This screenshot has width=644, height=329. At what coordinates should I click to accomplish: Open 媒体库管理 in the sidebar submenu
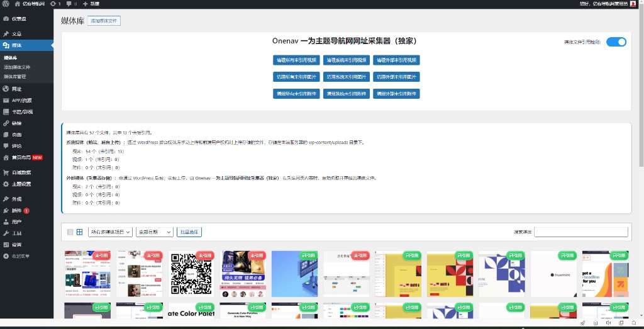(x=14, y=76)
